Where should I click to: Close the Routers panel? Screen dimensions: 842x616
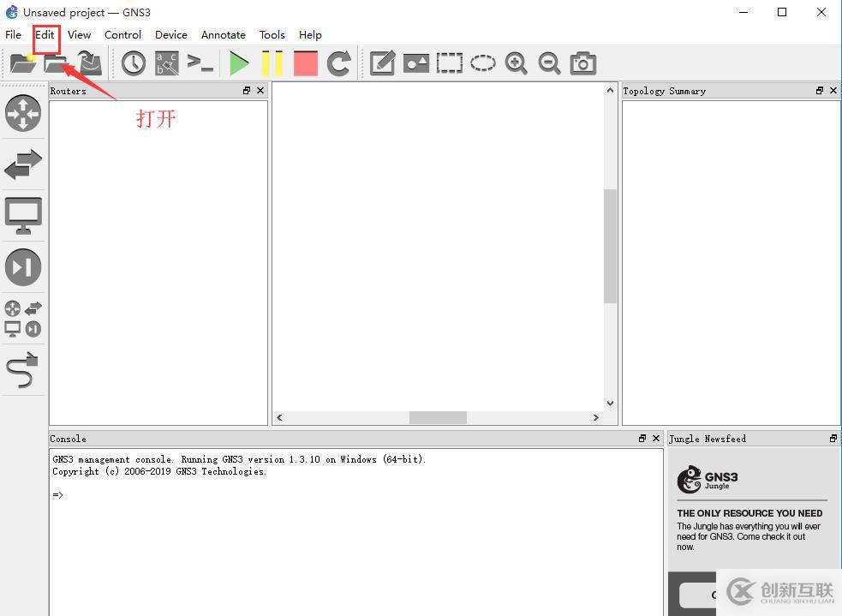260,91
